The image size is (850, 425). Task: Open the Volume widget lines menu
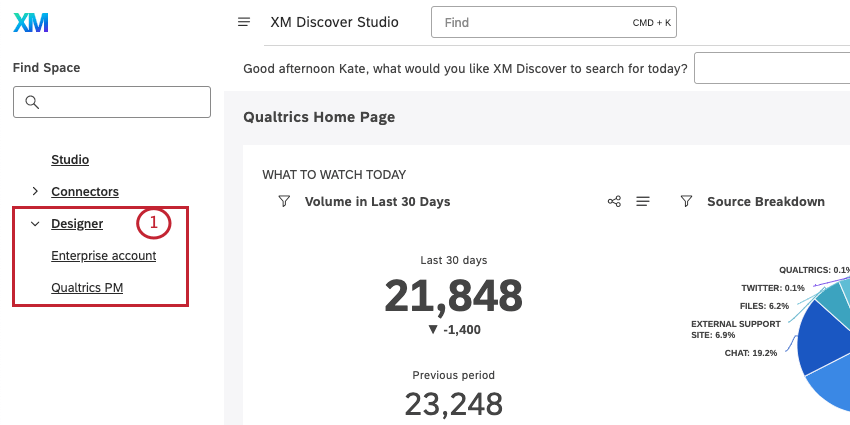643,202
